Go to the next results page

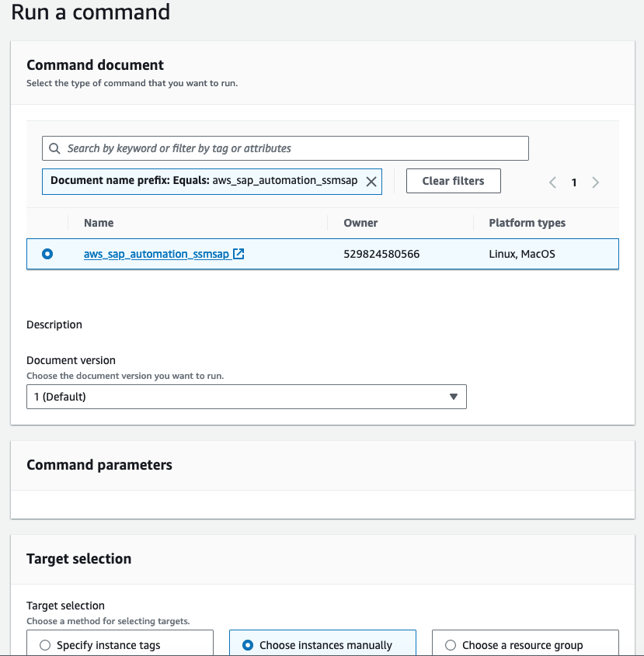[595, 182]
